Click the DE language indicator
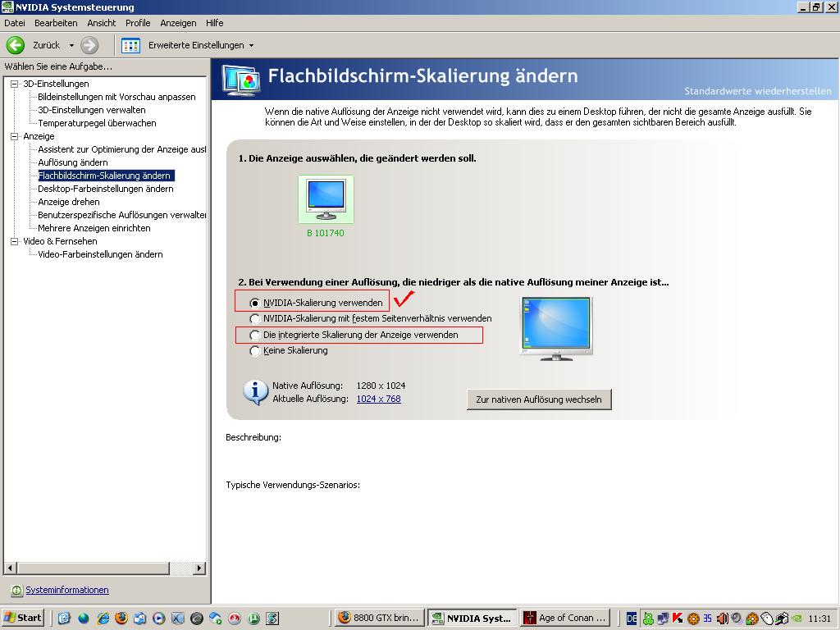The height and width of the screenshot is (630, 840). click(x=632, y=619)
